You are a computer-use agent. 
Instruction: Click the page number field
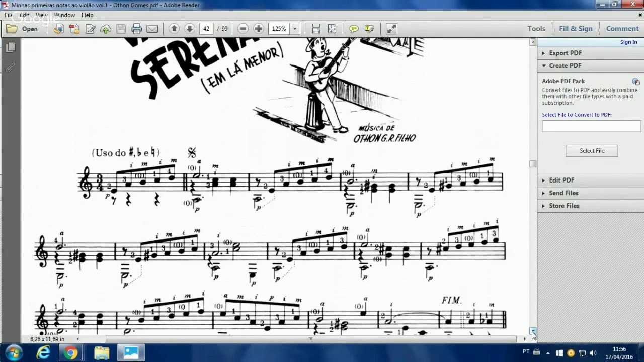(x=206, y=29)
